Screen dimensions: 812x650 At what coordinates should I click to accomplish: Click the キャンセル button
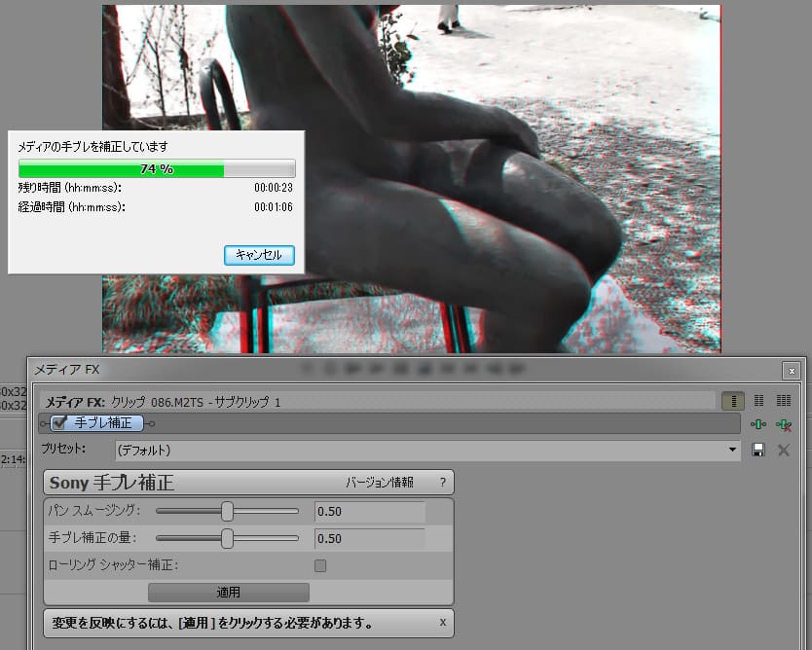pos(259,255)
